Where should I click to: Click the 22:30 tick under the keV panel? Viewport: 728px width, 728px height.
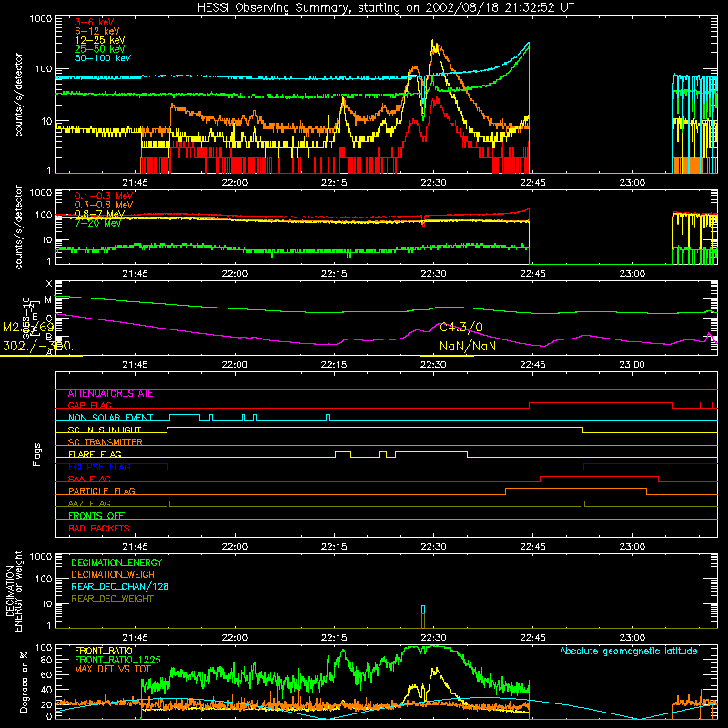point(433,183)
